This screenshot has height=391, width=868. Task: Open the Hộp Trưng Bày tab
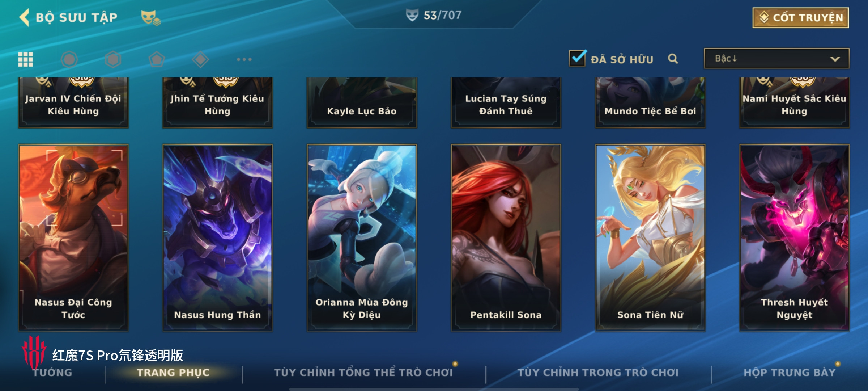click(x=790, y=372)
